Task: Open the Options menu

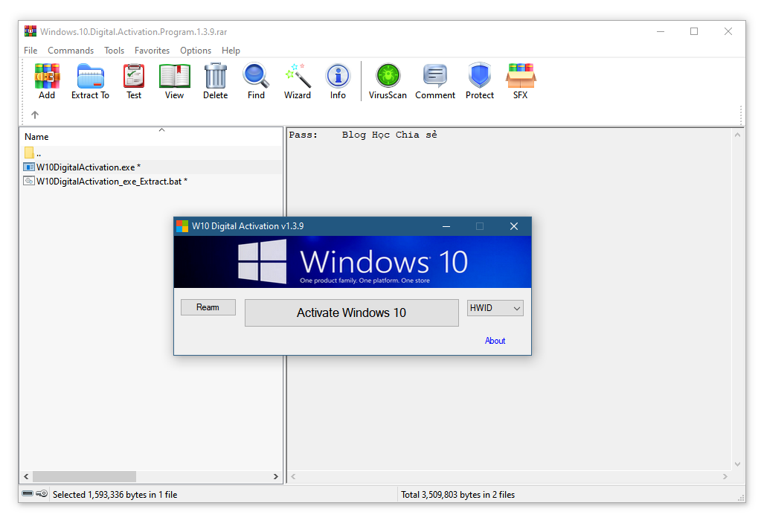Action: pyautogui.click(x=196, y=51)
